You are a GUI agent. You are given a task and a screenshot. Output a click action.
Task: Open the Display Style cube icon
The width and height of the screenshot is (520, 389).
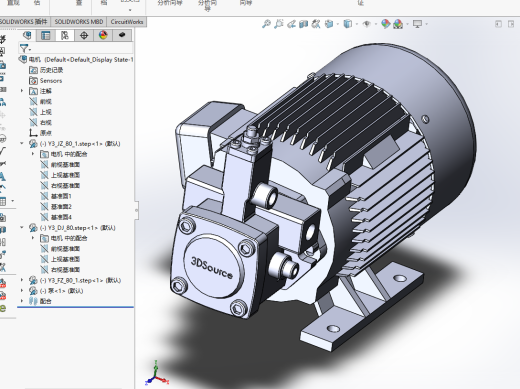pos(348,24)
